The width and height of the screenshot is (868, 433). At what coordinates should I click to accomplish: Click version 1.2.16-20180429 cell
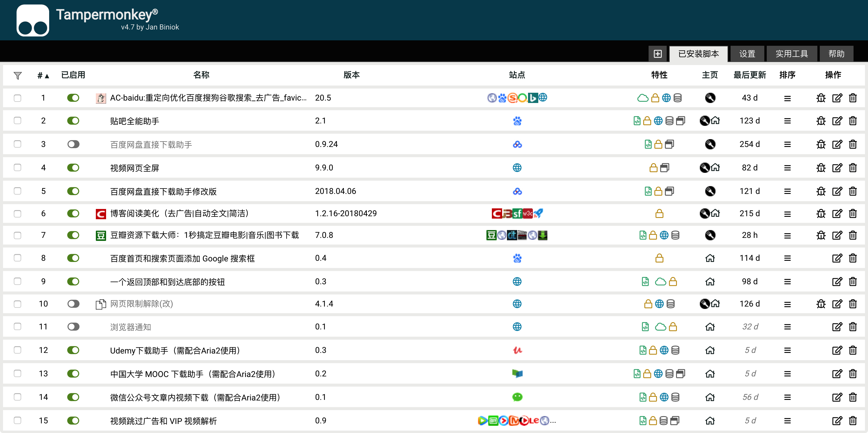tap(346, 213)
